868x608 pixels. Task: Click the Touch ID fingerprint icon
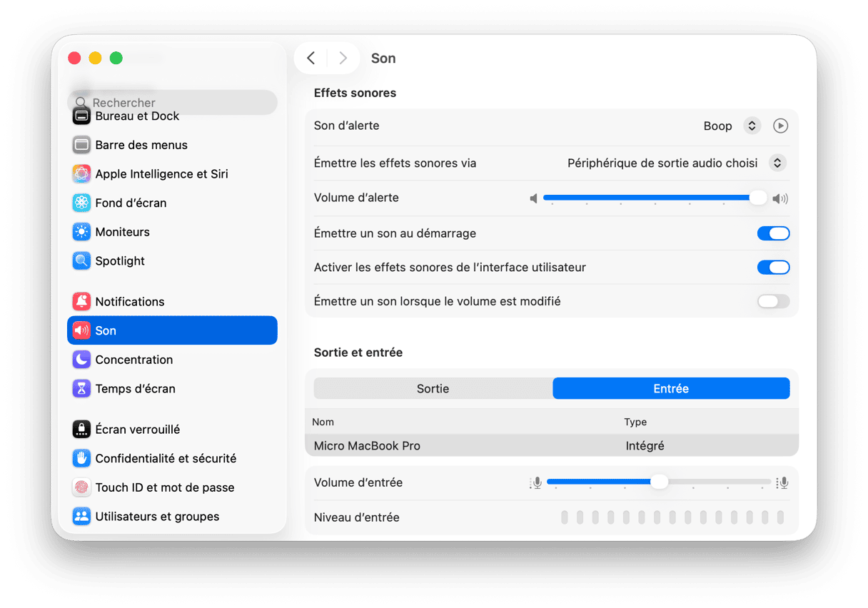tap(81, 488)
